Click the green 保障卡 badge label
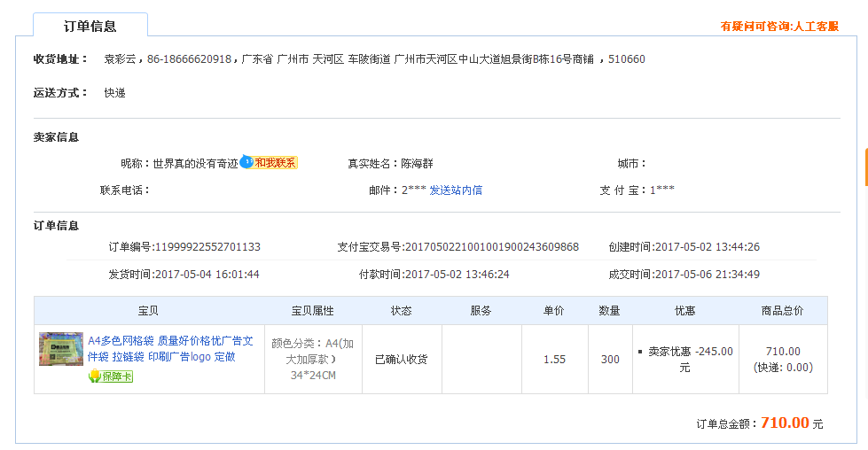Viewport: 868px width, 450px height. coord(117,376)
